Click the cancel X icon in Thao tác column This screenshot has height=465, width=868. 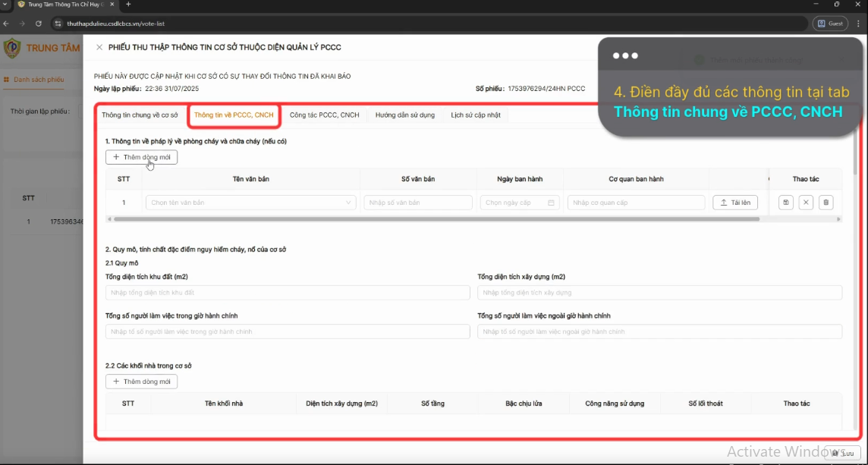tap(806, 203)
